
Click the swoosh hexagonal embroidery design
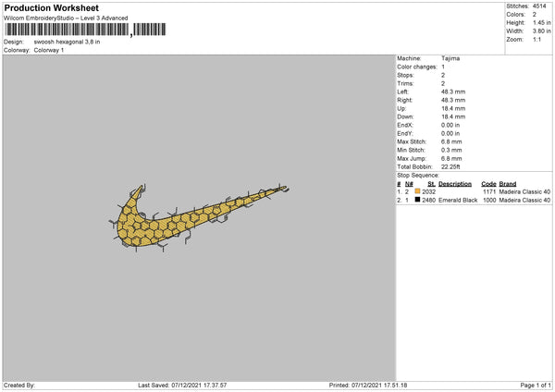pyautogui.click(x=198, y=218)
